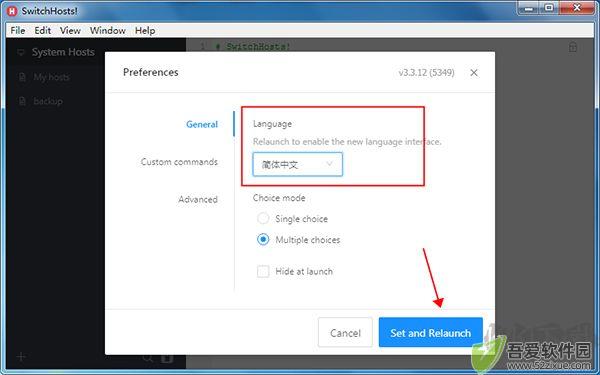
Task: Click the read-only lock icon in editor
Action: click(x=573, y=47)
